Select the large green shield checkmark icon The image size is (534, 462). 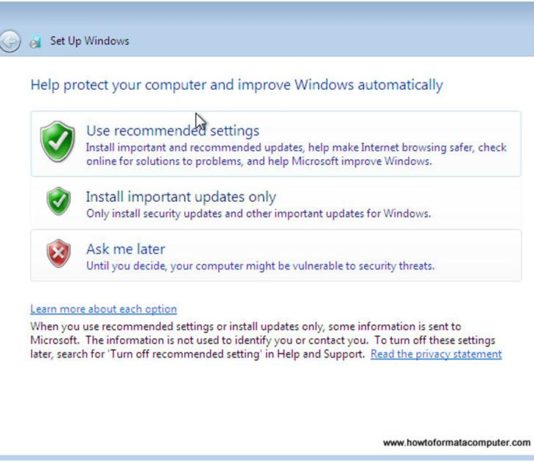click(x=57, y=141)
